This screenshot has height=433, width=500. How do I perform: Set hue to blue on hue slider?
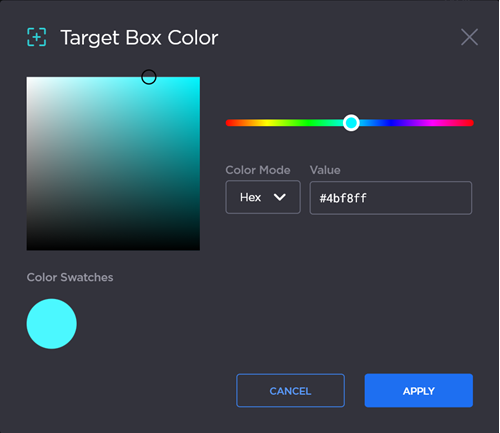[x=391, y=123]
